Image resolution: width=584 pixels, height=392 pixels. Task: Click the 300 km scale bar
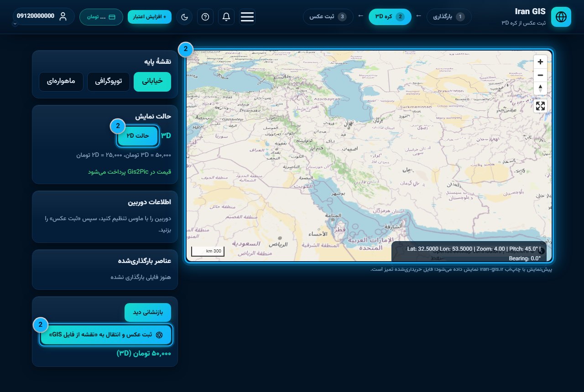point(208,251)
